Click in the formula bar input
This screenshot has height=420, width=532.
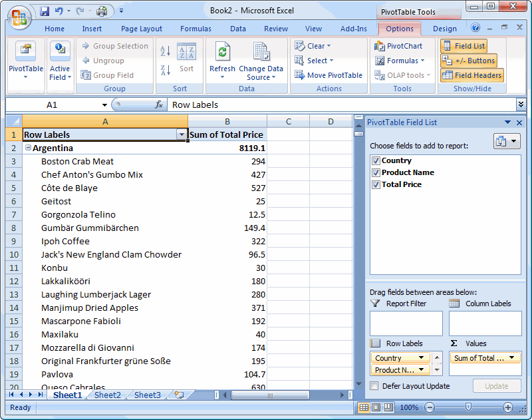click(x=341, y=105)
